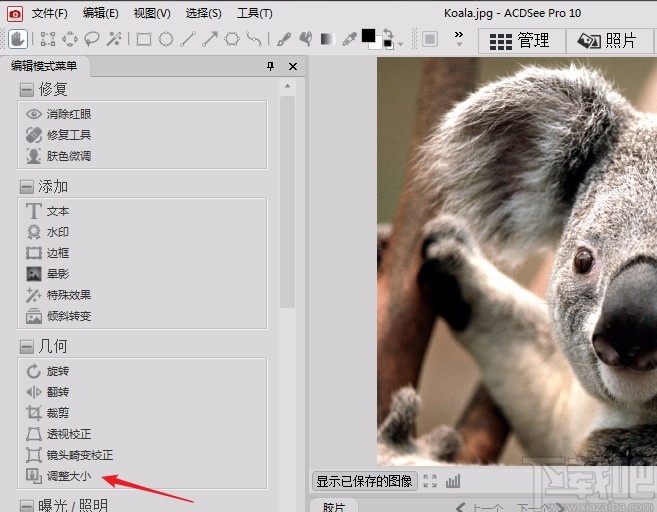Image resolution: width=657 pixels, height=512 pixels.
Task: Open the Red Eye Removal tool
Action: pyautogui.click(x=68, y=114)
